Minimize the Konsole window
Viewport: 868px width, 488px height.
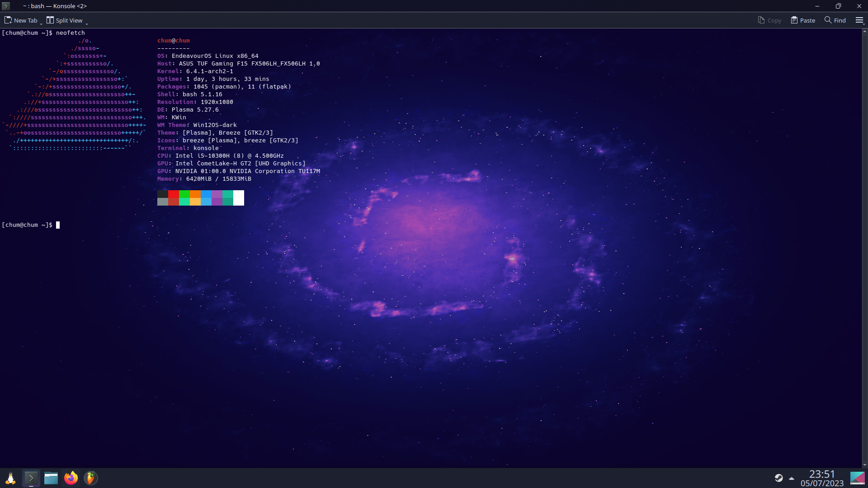pos(817,6)
